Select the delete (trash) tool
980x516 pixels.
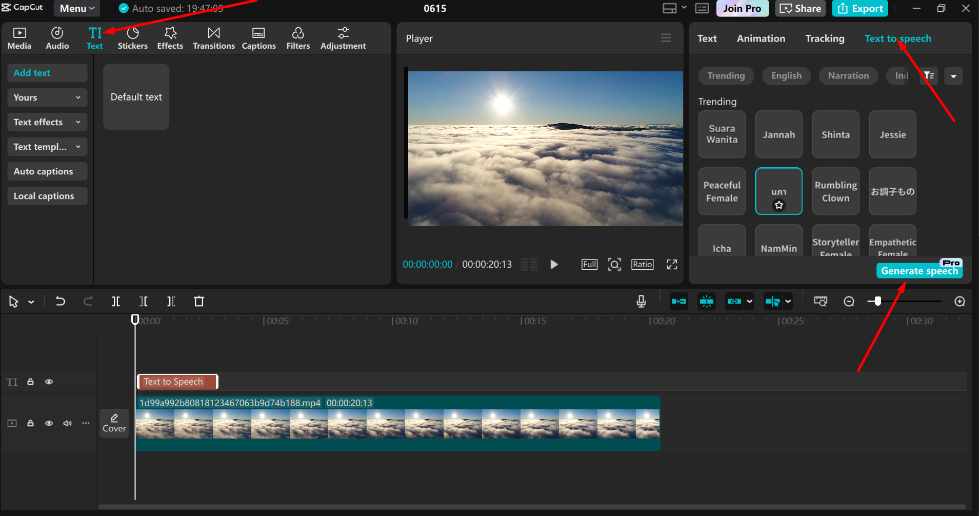199,301
